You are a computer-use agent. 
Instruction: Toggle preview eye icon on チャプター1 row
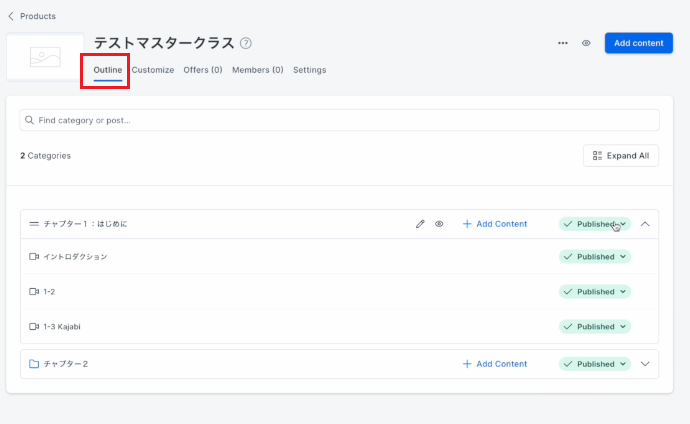pos(439,224)
